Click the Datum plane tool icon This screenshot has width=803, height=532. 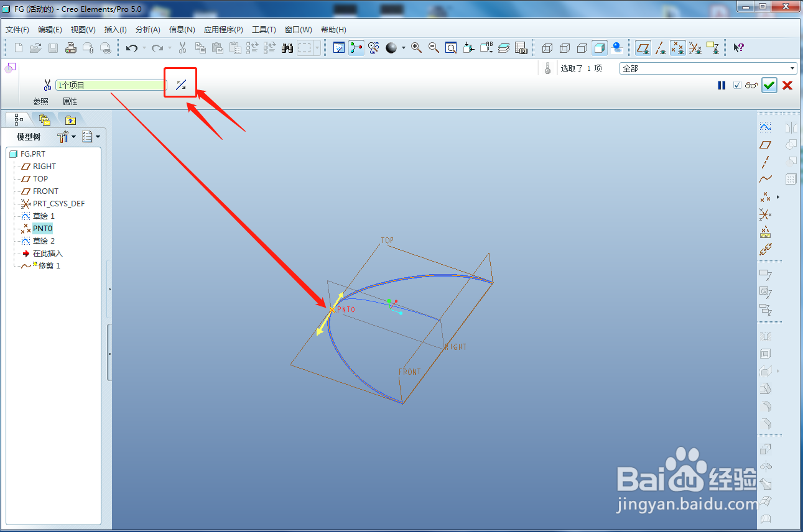coord(766,144)
